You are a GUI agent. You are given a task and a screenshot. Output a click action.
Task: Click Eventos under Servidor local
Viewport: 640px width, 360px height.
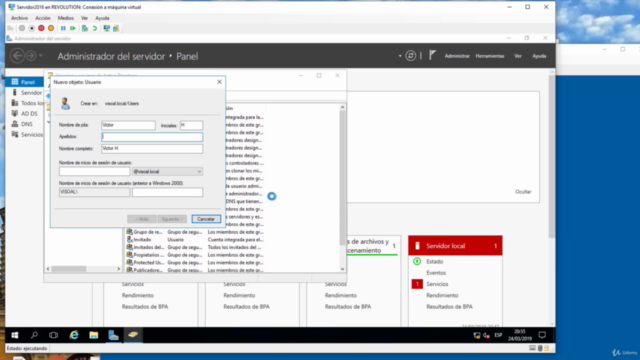(x=436, y=273)
